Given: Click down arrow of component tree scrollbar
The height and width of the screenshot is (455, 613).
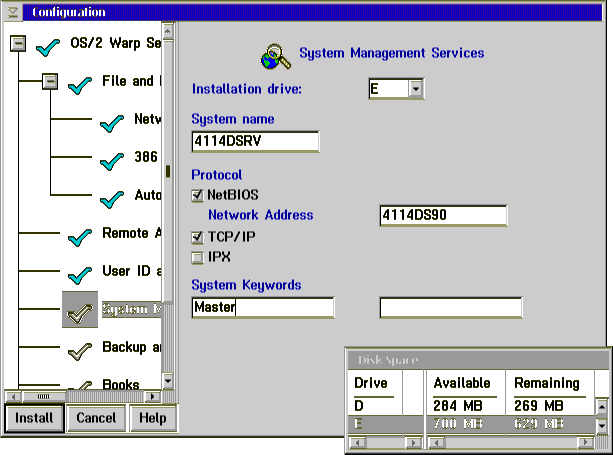Looking at the screenshot, I should [168, 380].
